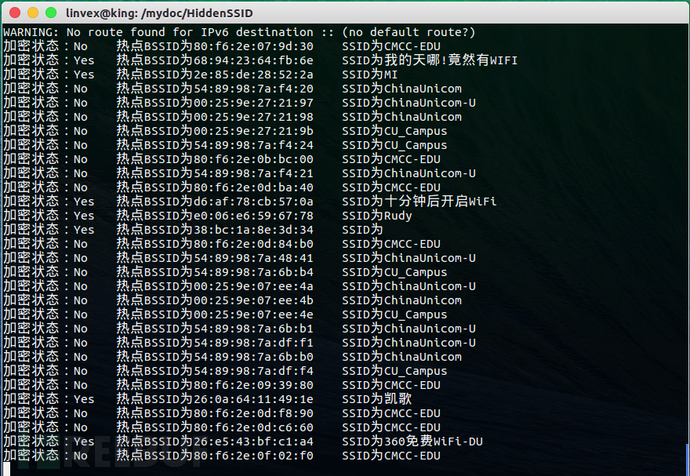Click the SSID为凯歌 entry

tap(377, 399)
